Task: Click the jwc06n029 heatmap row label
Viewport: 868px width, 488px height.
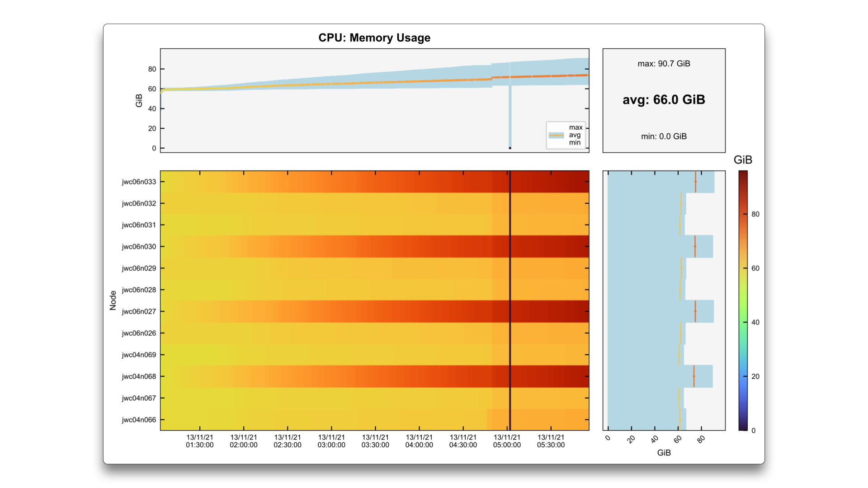Action: click(x=139, y=268)
